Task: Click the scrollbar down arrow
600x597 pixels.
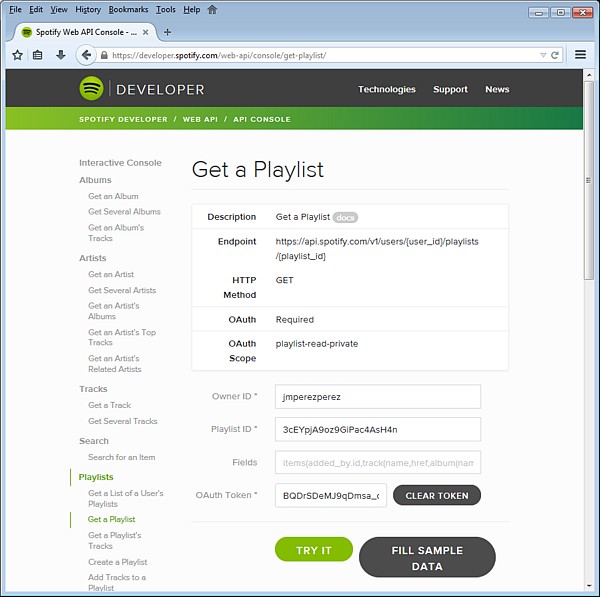Action: click(x=589, y=586)
